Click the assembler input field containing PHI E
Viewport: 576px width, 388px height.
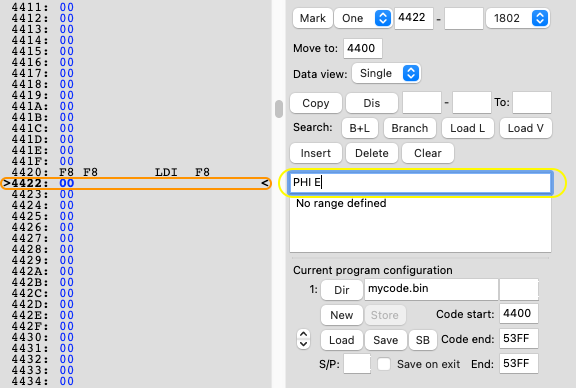[420, 182]
